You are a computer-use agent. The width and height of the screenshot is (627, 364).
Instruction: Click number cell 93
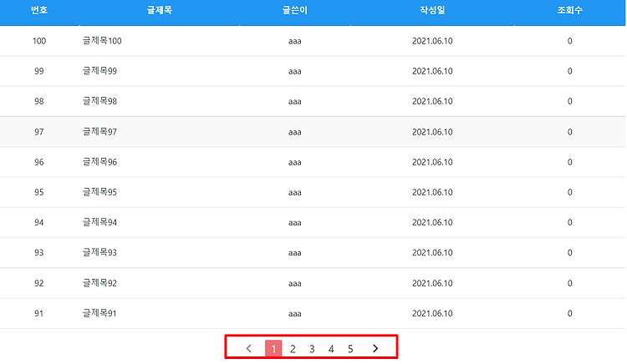point(38,253)
